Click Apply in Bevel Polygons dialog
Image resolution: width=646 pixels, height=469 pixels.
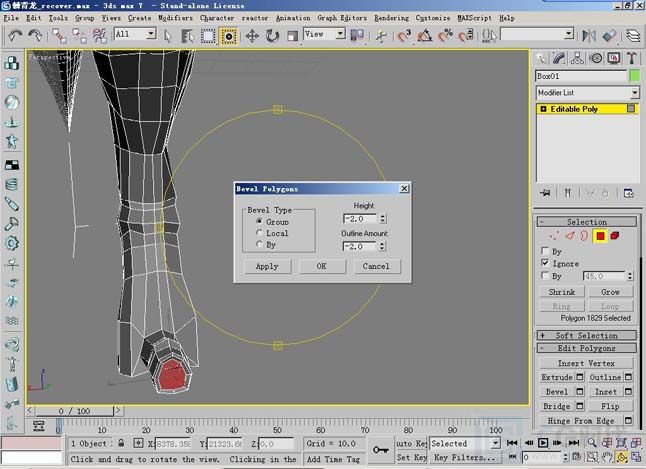click(x=267, y=266)
